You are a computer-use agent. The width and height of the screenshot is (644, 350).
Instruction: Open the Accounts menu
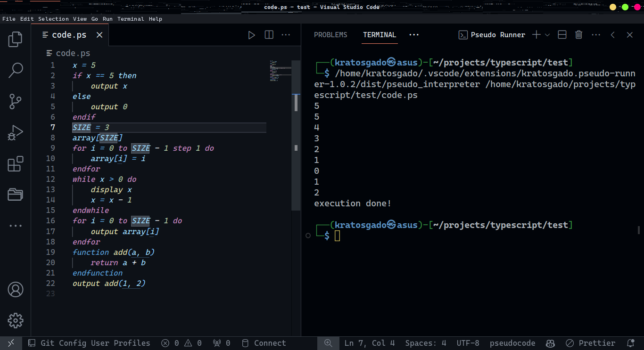15,289
